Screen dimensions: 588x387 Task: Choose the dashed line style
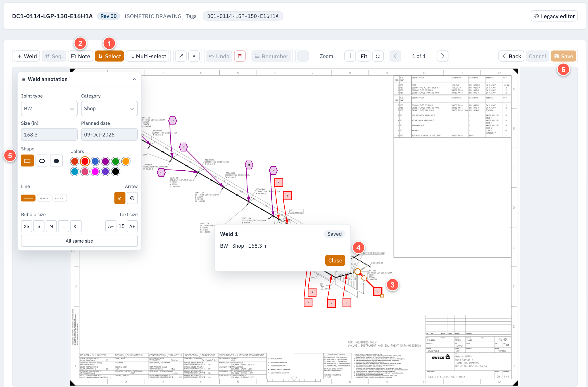click(x=44, y=198)
